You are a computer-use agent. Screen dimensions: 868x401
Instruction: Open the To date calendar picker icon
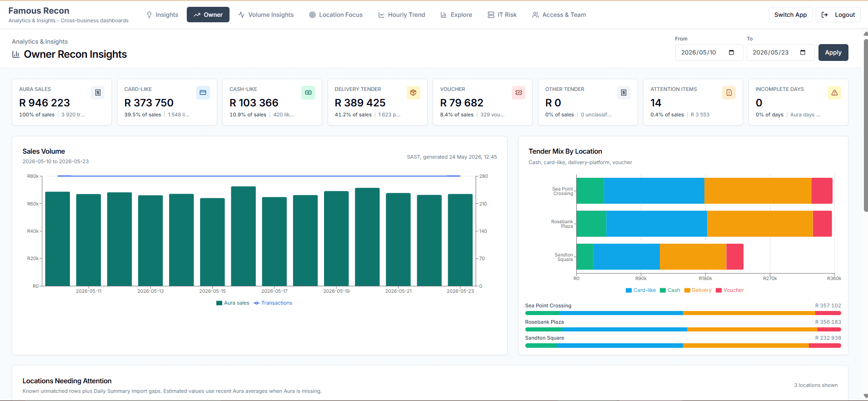803,52
